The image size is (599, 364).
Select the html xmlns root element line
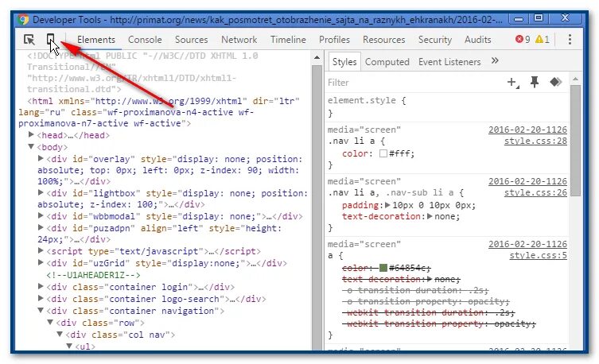coord(159,112)
